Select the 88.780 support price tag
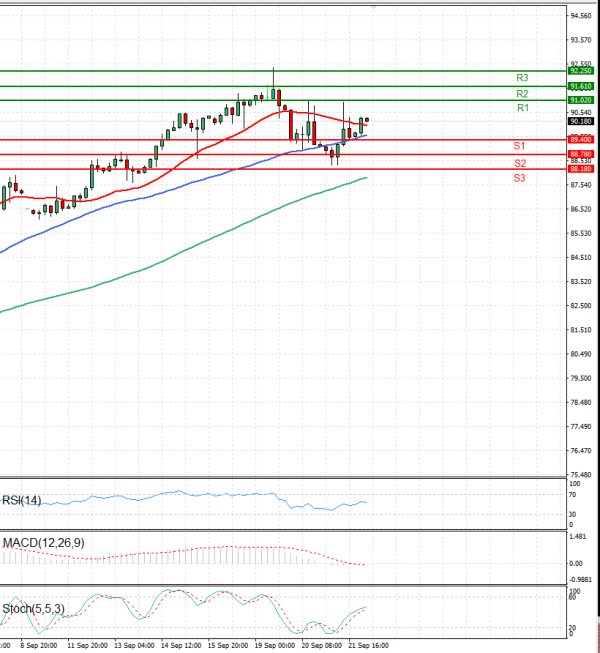 pyautogui.click(x=580, y=155)
